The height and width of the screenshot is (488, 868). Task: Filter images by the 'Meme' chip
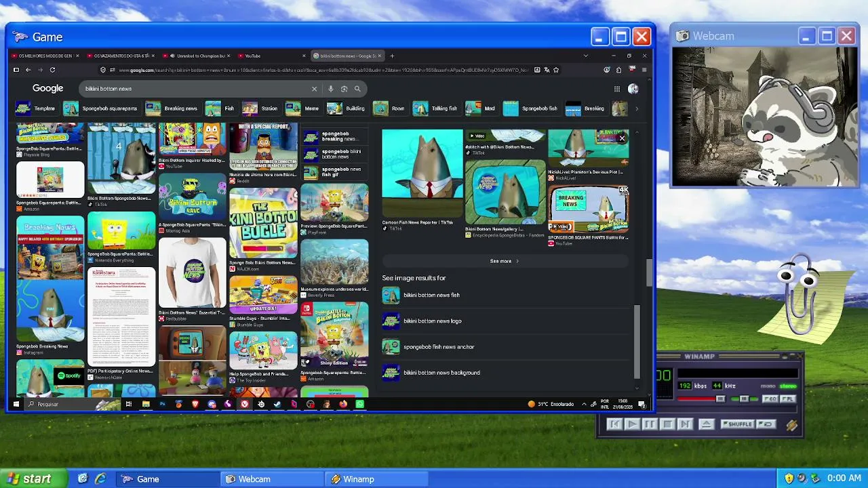(x=303, y=108)
